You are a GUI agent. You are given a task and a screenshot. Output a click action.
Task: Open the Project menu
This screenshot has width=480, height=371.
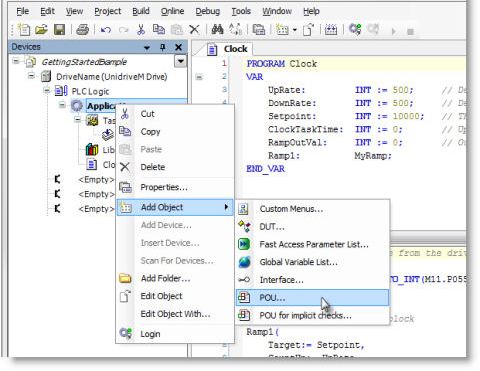(x=108, y=11)
